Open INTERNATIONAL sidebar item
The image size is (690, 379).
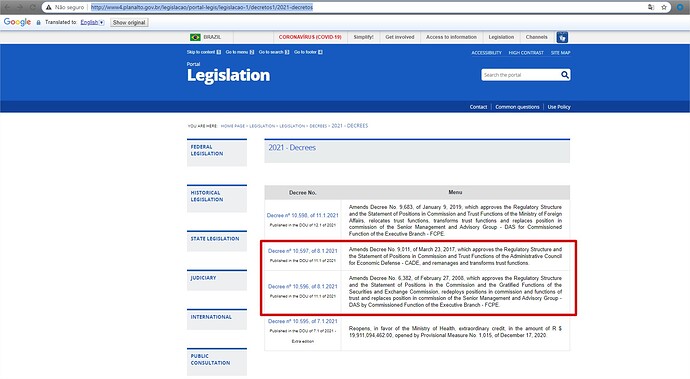point(217,319)
